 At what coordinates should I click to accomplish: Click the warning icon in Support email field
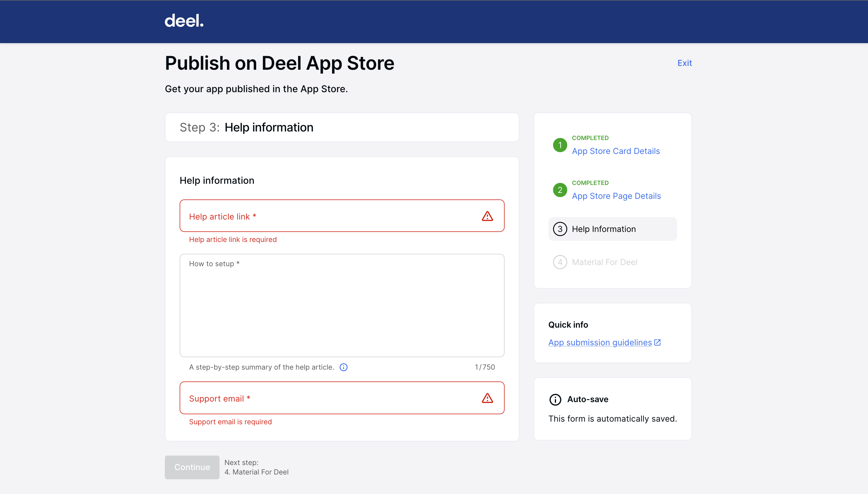coord(487,398)
